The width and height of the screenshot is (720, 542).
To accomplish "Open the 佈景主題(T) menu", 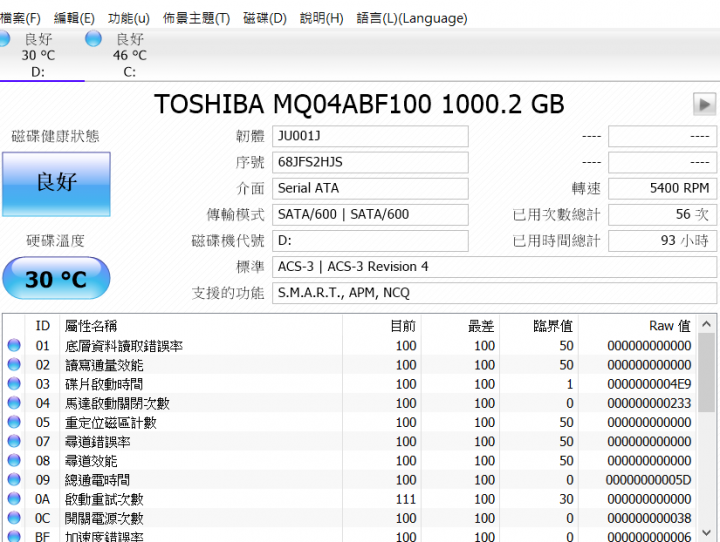I will pos(196,18).
